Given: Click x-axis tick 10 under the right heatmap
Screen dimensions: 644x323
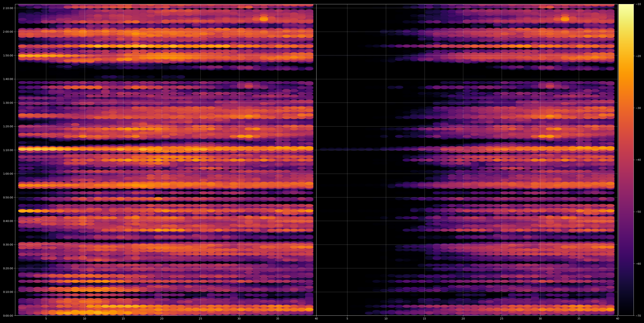Looking at the screenshot, I should [386, 319].
